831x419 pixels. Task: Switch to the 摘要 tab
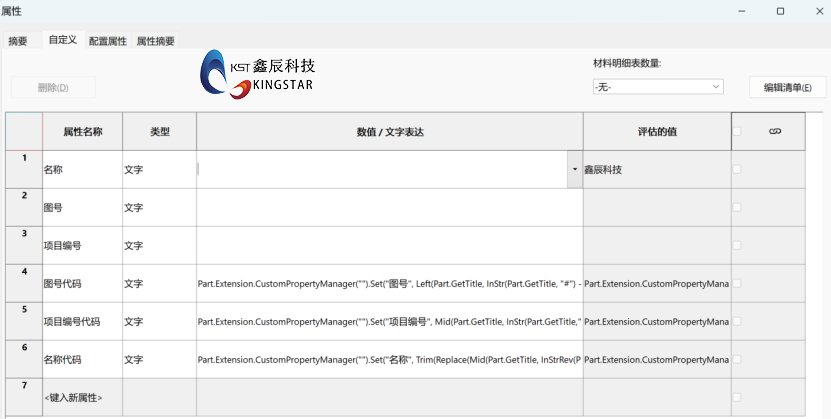pyautogui.click(x=18, y=41)
